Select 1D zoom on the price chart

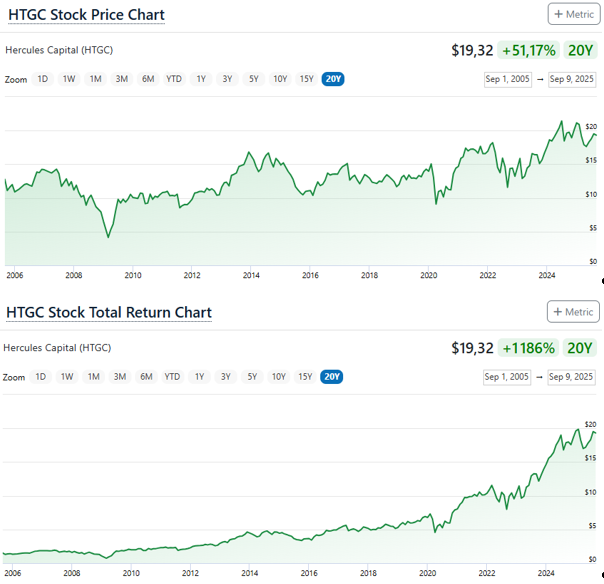tap(42, 79)
